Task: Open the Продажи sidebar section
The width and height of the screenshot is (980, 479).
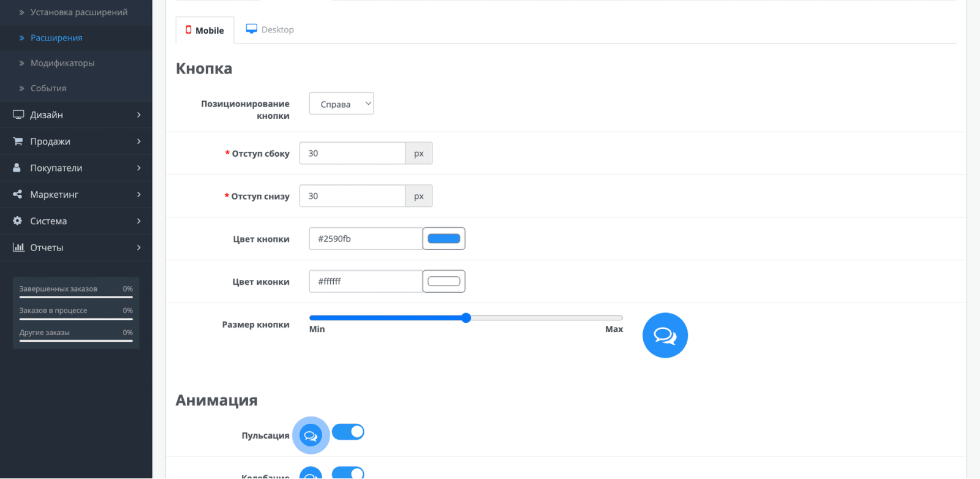Action: (x=76, y=141)
